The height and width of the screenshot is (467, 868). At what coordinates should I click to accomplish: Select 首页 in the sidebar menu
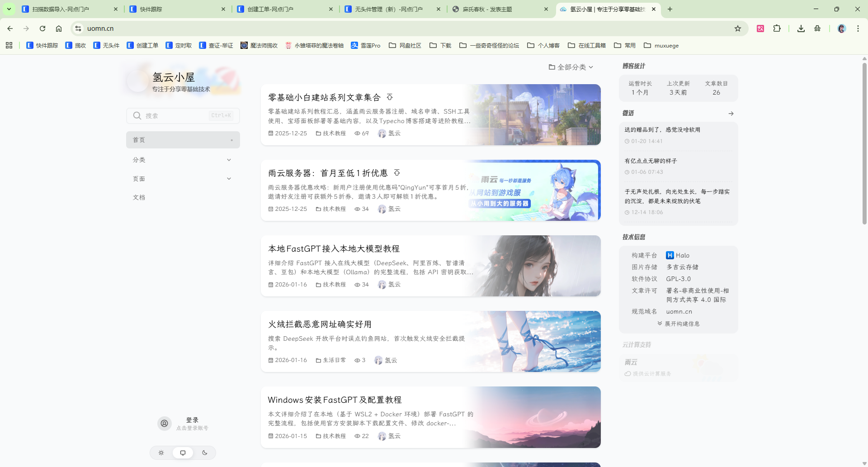point(183,140)
